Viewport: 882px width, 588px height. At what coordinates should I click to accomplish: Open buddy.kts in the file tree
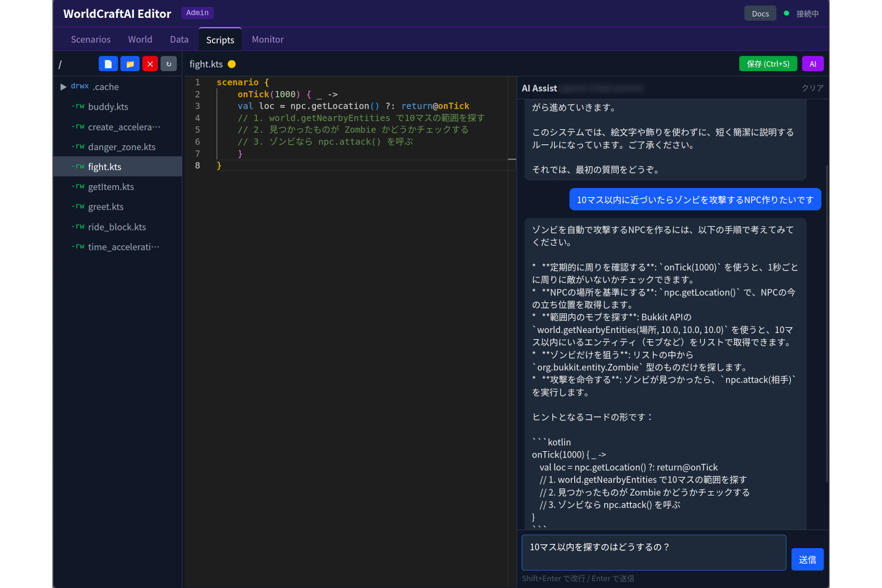(x=118, y=107)
